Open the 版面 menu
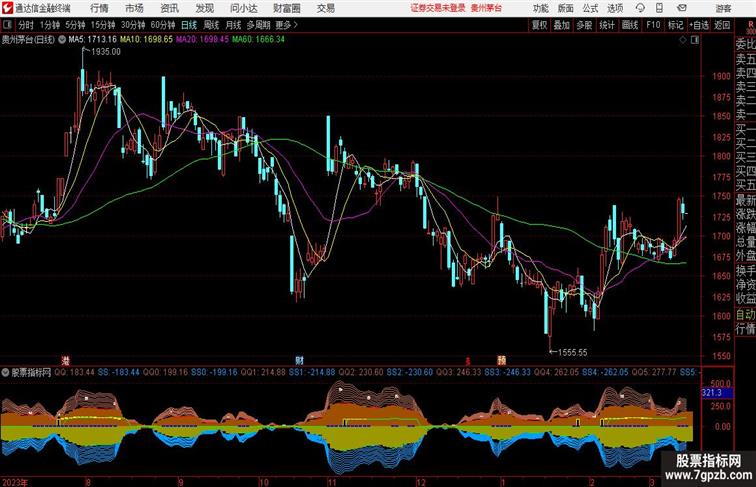 pyautogui.click(x=565, y=8)
